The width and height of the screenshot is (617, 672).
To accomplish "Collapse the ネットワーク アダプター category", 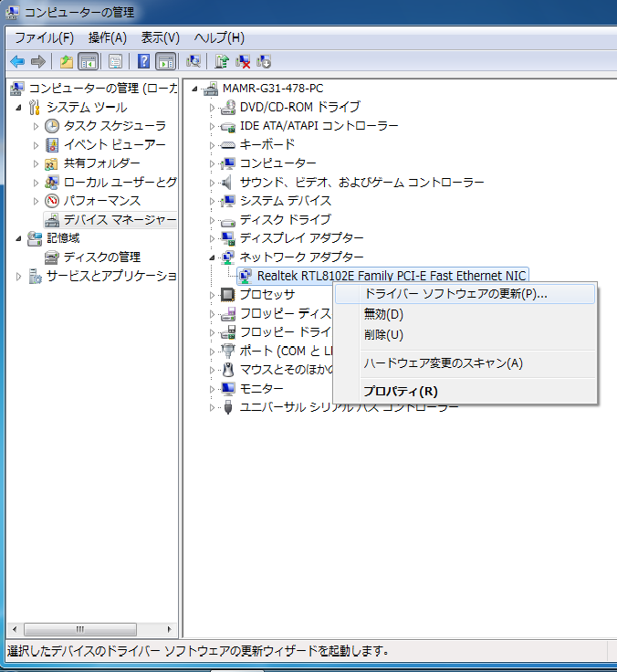I will pyautogui.click(x=213, y=257).
